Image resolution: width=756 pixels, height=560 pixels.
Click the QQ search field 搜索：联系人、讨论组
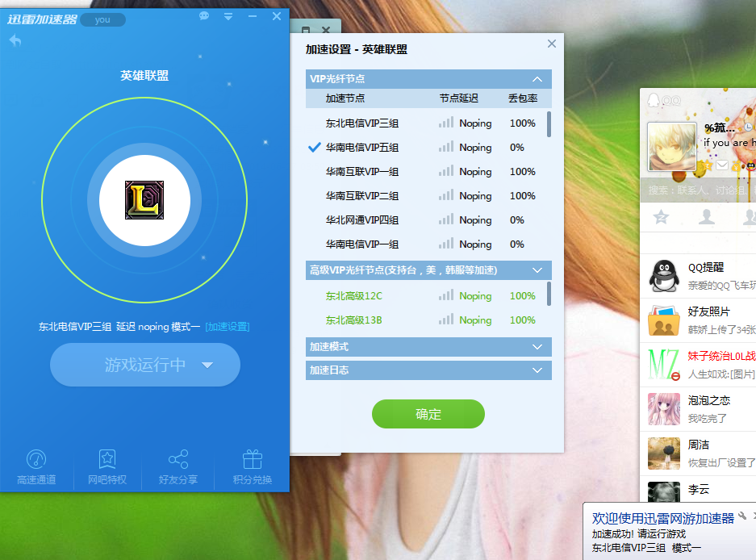(698, 190)
